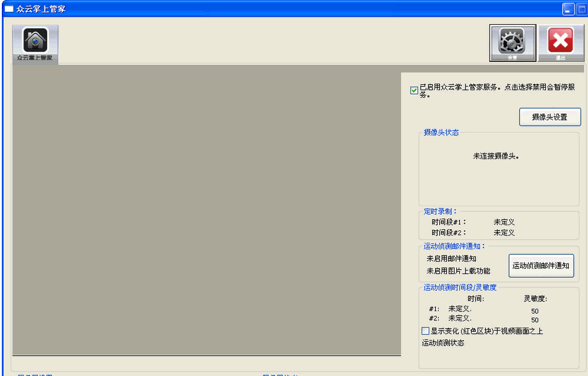588x376 pixels.
Task: Click the app icon in the title bar
Action: 9,9
